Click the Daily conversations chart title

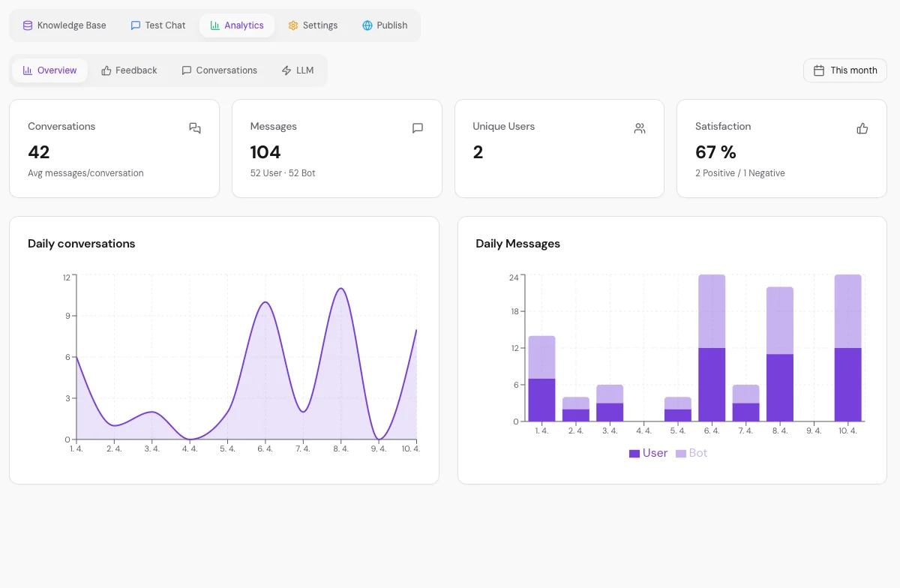(x=82, y=244)
